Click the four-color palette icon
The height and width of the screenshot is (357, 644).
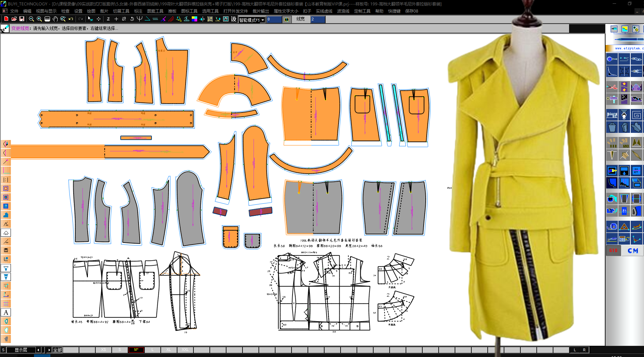[x=194, y=19]
